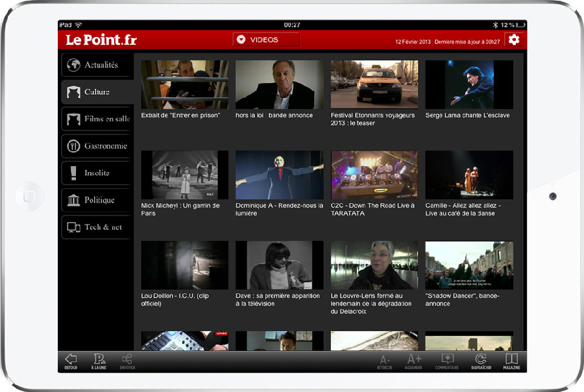Tap the Rétrécir A- text icon
Screen dimensions: 584x392
(385, 361)
